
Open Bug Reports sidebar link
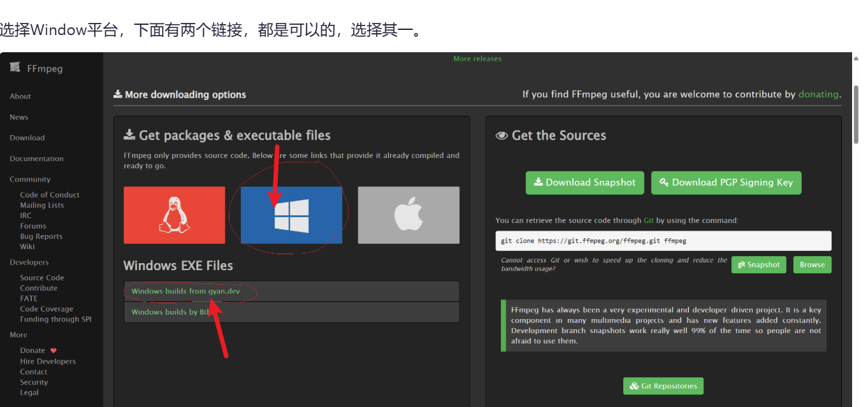[x=41, y=236]
